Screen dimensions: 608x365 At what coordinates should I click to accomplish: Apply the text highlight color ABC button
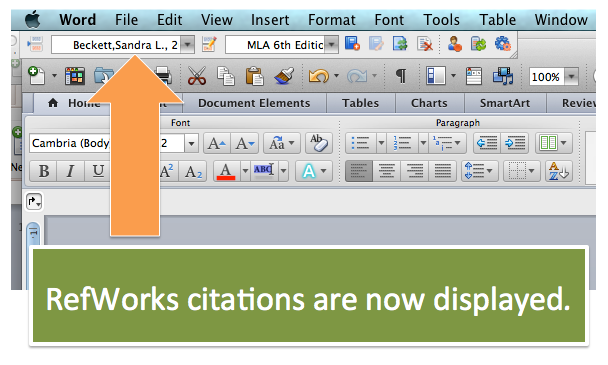click(264, 171)
